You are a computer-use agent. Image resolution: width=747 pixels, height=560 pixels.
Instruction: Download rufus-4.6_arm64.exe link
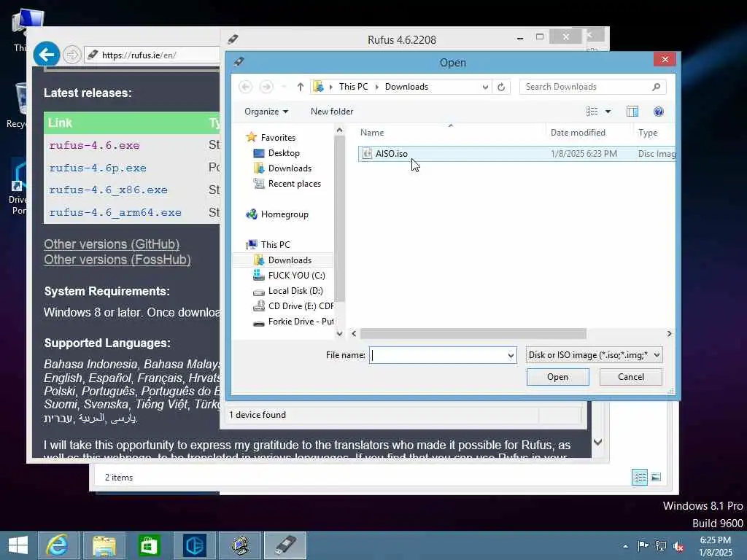[115, 212]
